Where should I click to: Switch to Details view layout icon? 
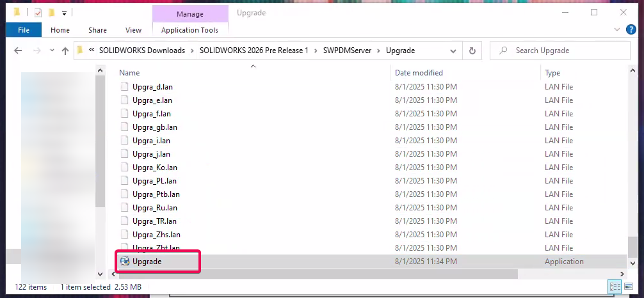tap(615, 287)
